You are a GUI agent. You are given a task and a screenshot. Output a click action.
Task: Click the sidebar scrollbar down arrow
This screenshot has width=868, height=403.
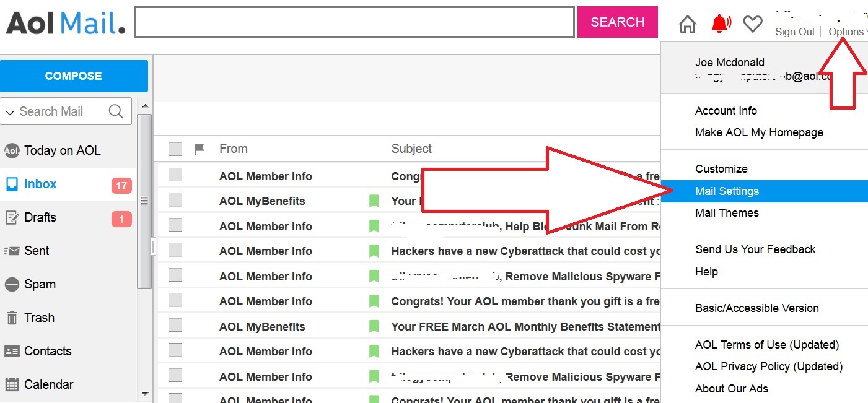[144, 394]
